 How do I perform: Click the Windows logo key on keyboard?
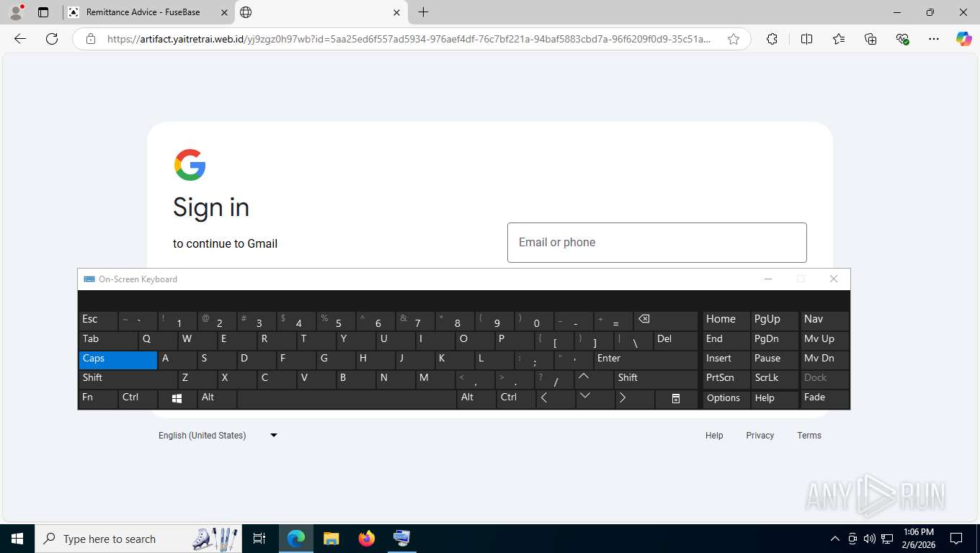point(177,398)
